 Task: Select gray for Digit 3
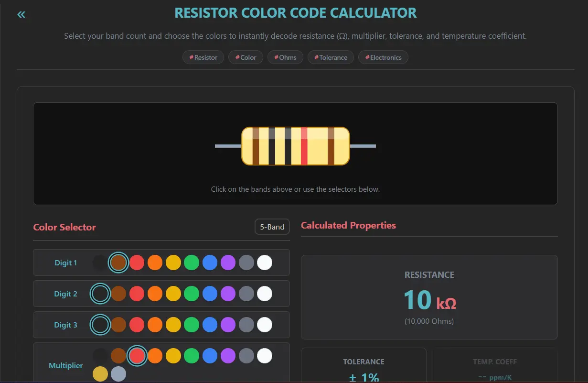pyautogui.click(x=246, y=325)
